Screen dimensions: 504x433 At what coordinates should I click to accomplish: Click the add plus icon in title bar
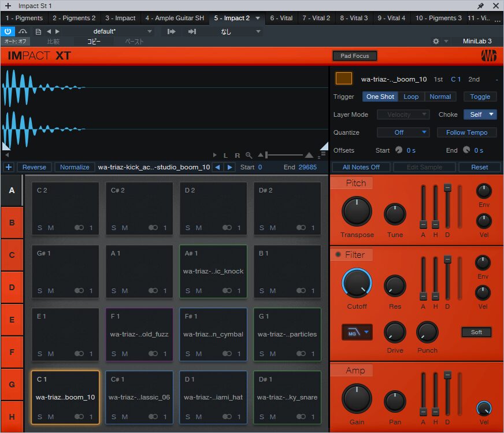point(8,6)
